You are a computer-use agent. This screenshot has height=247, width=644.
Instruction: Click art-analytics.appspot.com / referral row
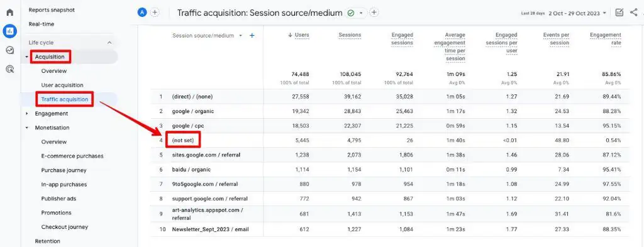point(389,214)
